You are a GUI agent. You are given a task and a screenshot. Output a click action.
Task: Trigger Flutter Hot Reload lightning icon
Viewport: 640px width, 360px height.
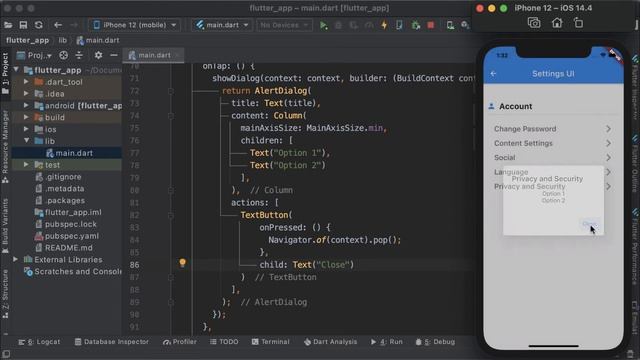(x=384, y=25)
